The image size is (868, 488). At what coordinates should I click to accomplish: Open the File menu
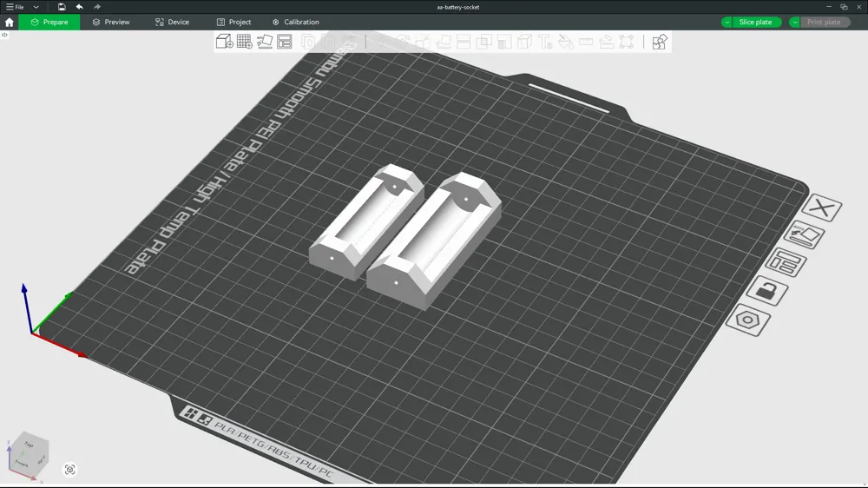coord(15,7)
